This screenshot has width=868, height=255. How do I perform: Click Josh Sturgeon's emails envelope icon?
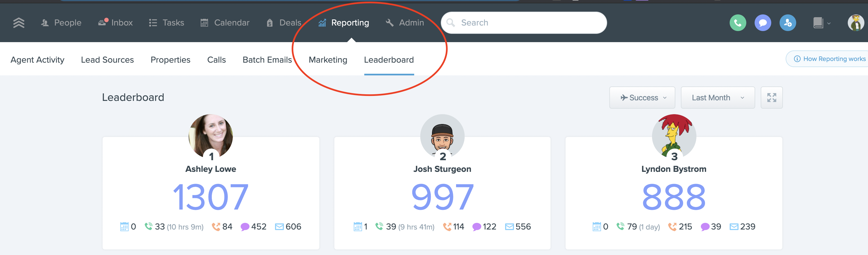pos(510,227)
